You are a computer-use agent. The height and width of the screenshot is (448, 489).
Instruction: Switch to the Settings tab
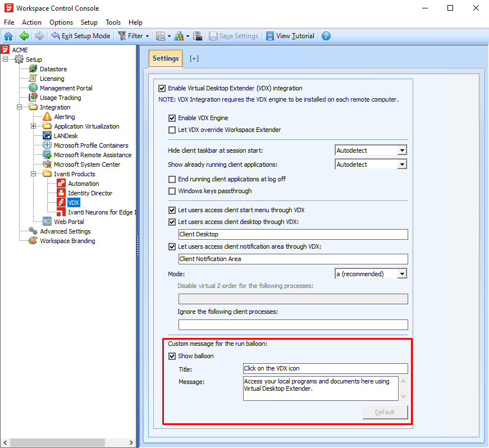pos(166,58)
